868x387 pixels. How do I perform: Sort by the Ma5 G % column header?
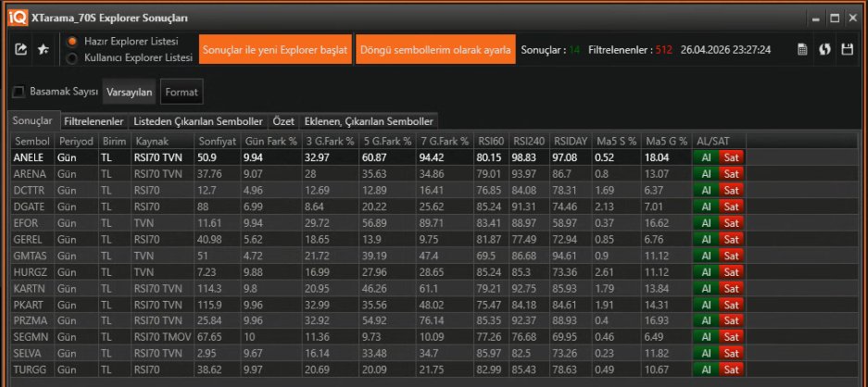(x=666, y=141)
